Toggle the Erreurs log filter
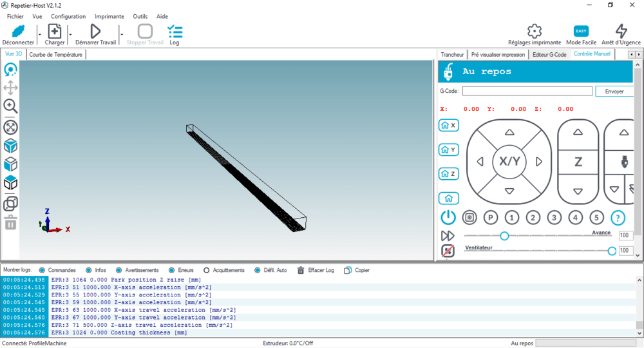The width and height of the screenshot is (644, 348). (x=172, y=271)
